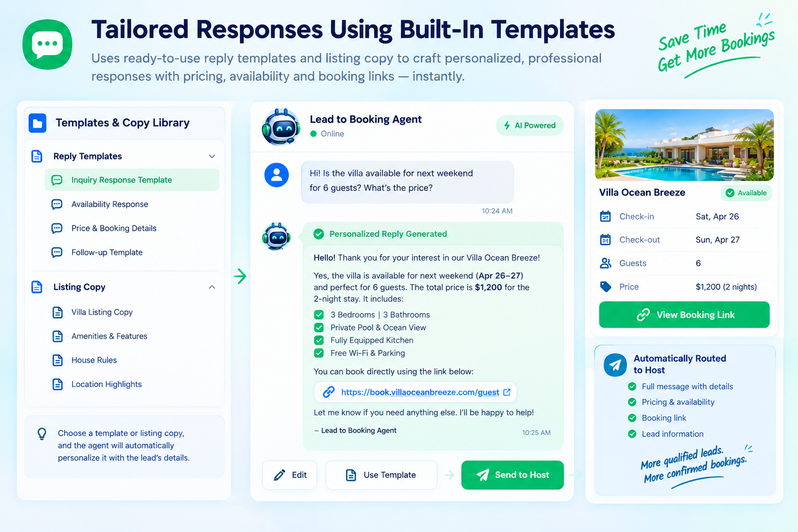Screen dimensions: 798x532
Task: Click the View Booking Link button
Action: click(x=684, y=315)
